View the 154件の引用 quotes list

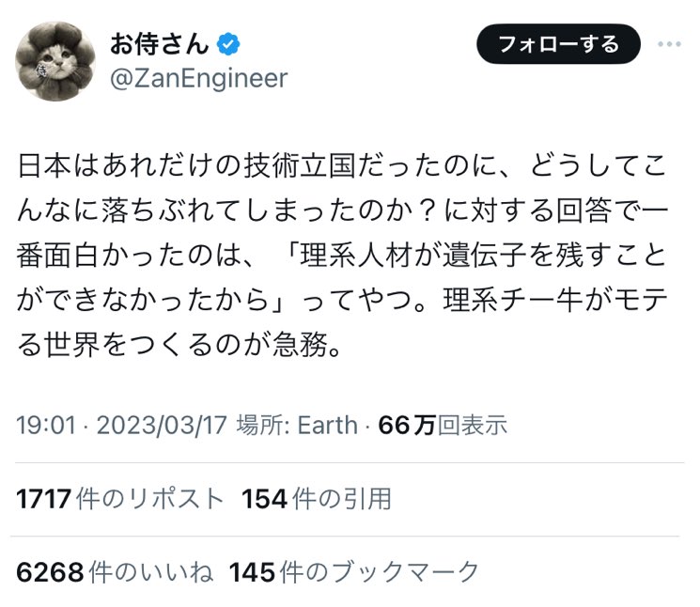pyautogui.click(x=317, y=499)
